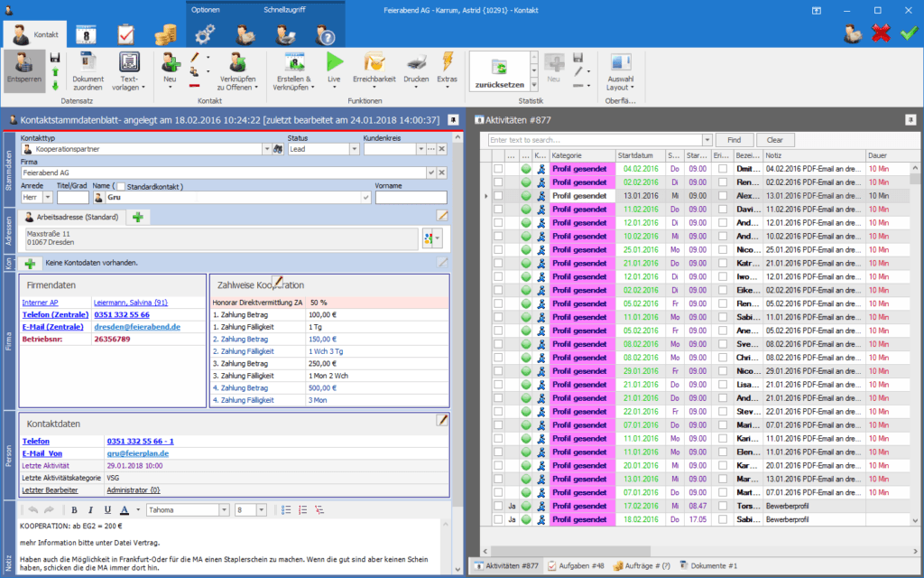Open the Tahoma font dropdown
924x578 pixels.
tap(224, 510)
